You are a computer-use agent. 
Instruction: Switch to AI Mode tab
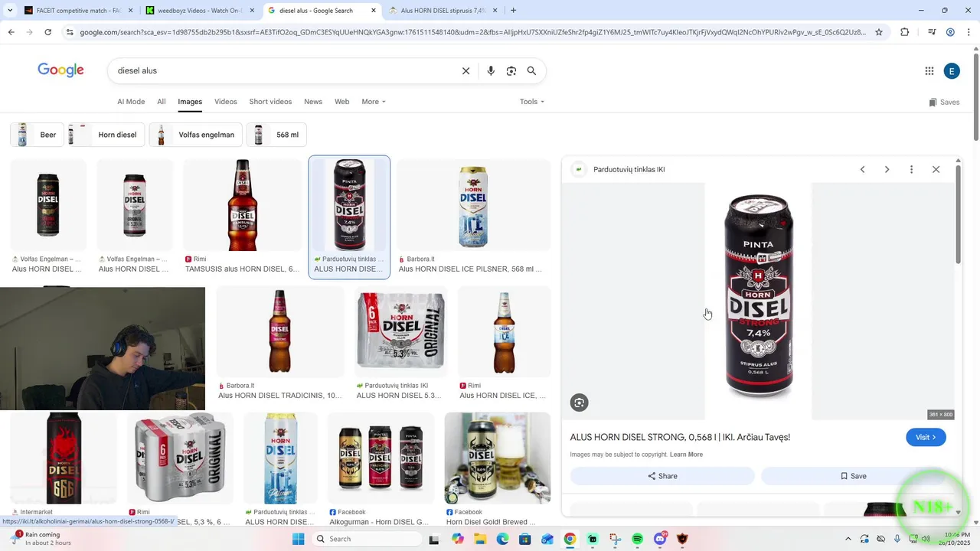131,102
